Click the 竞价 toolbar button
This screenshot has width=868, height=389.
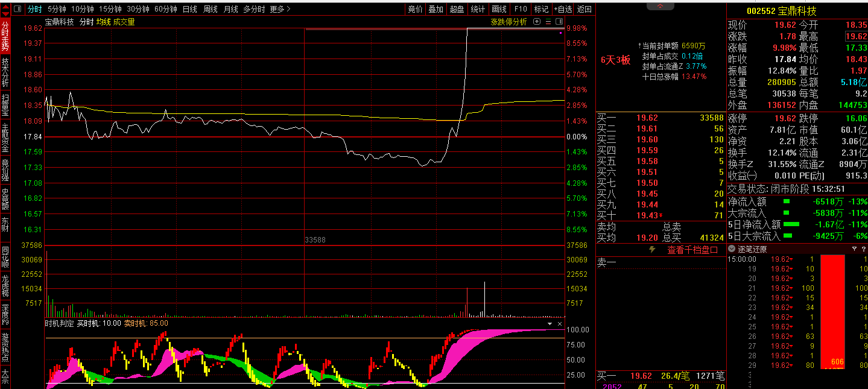click(415, 9)
